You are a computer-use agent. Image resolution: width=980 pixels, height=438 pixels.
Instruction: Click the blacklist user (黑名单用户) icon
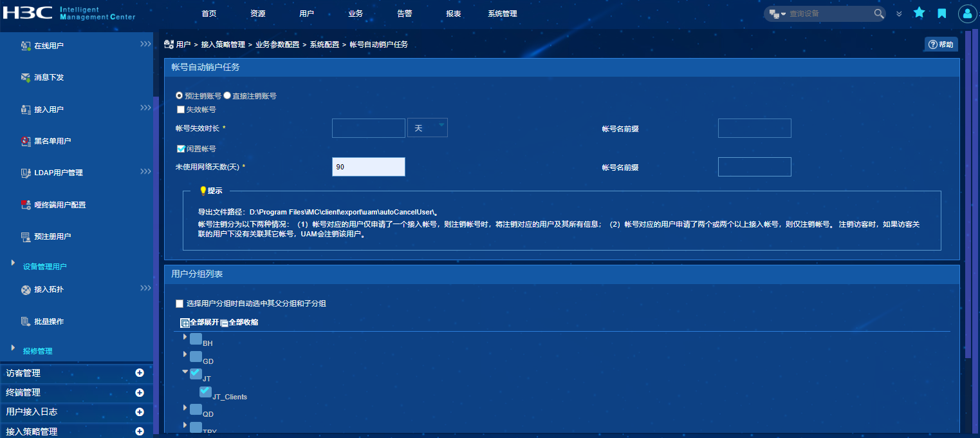point(26,141)
